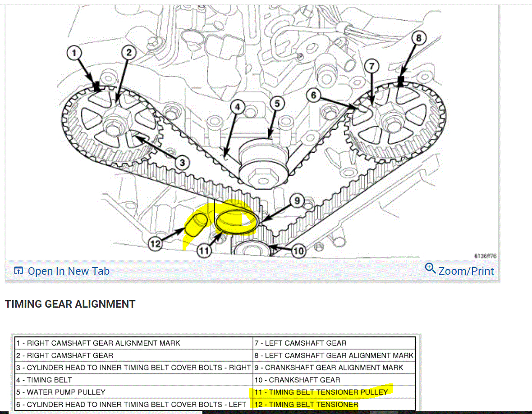This screenshot has height=414, width=532.
Task: Select '8 - LEFT CAMSHAFT GEAR ALIGNMENT MARK' cell
Action: click(334, 355)
